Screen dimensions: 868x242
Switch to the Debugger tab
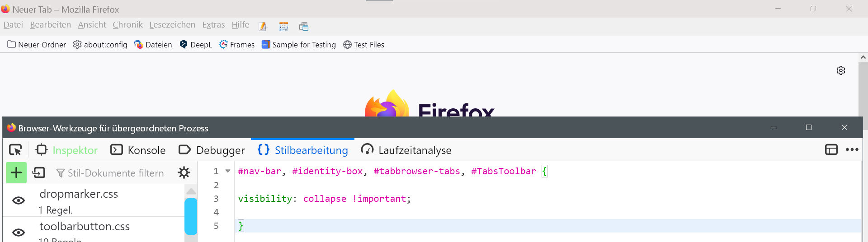coord(212,150)
